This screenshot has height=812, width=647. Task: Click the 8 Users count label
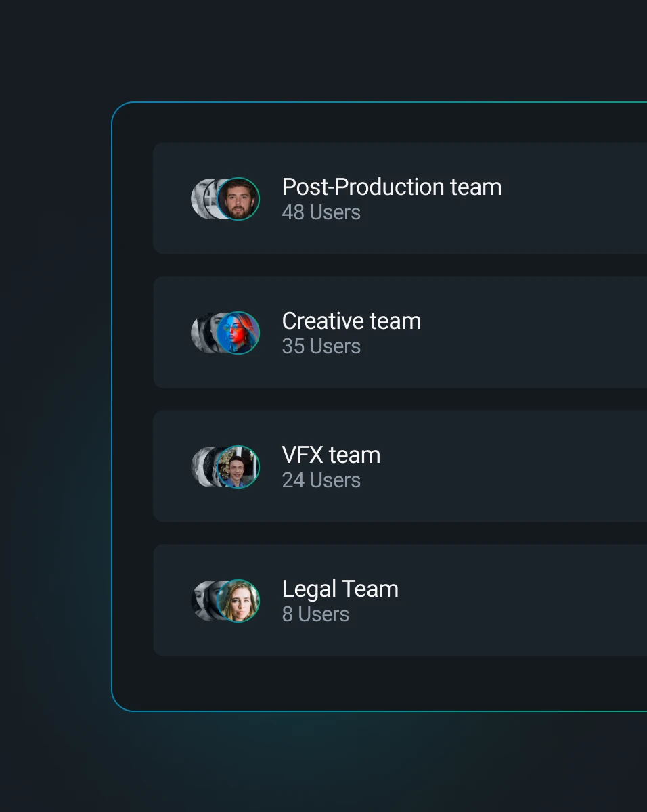tap(315, 614)
